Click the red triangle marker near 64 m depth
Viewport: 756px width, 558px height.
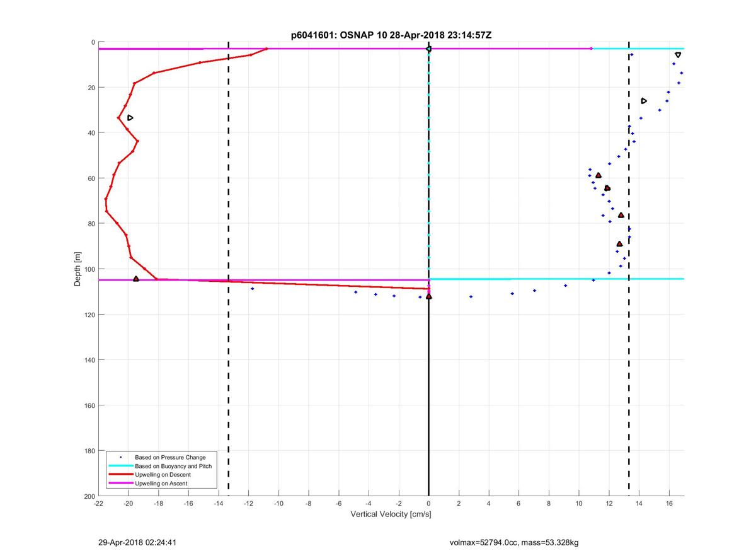(607, 188)
